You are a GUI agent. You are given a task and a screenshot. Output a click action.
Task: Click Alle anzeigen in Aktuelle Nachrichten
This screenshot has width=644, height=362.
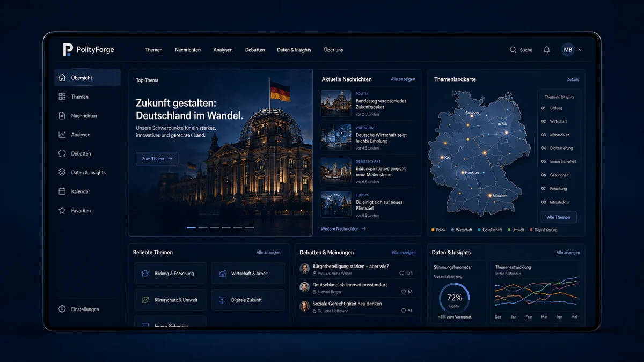[x=403, y=79]
